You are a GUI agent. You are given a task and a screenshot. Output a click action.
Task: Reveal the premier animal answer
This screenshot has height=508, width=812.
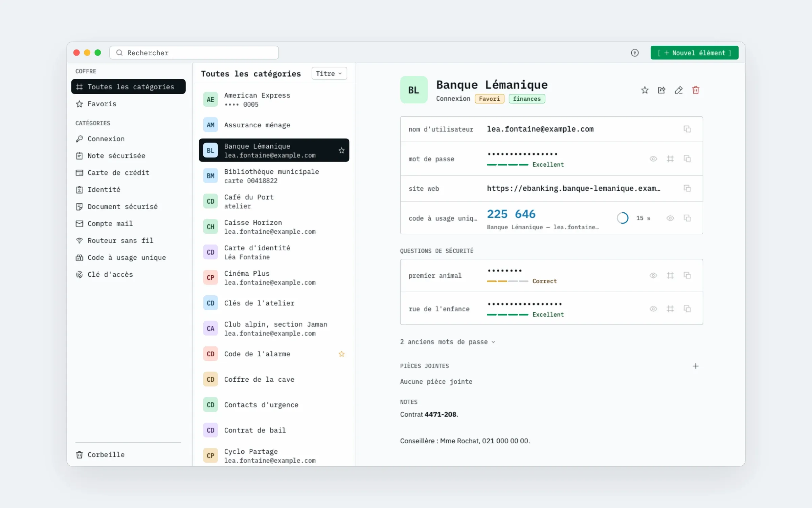coord(653,275)
